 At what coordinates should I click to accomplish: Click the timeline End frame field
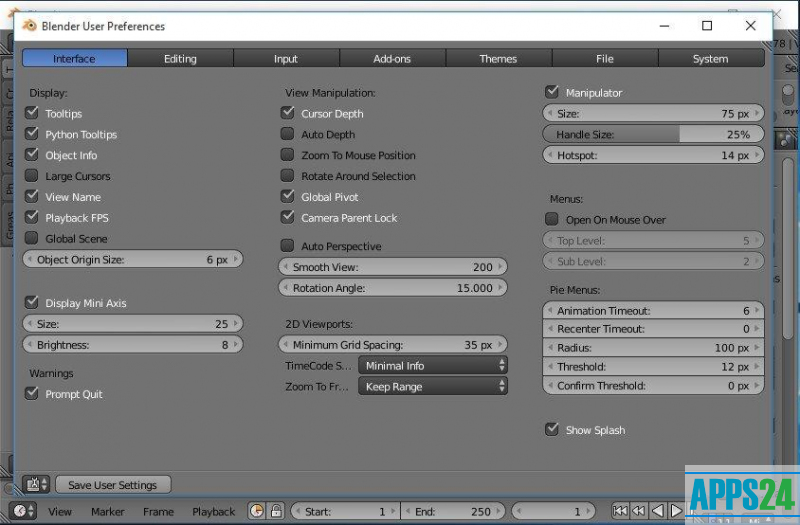[x=453, y=511]
